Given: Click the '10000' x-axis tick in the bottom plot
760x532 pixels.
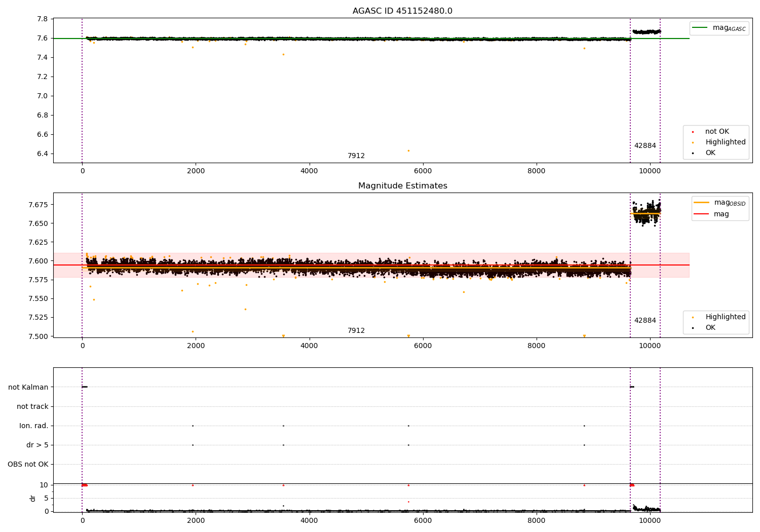Looking at the screenshot, I should [650, 521].
